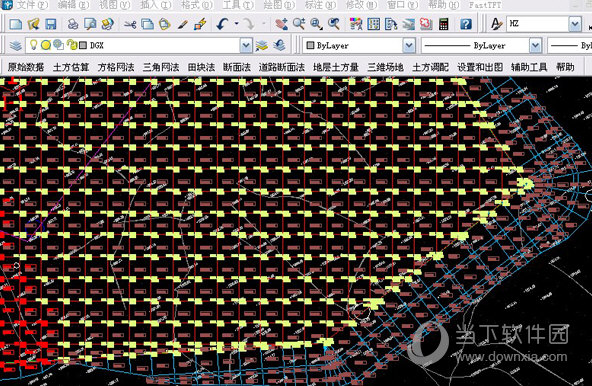The height and width of the screenshot is (386, 592).
Task: Click the New file icon
Action: point(16,24)
